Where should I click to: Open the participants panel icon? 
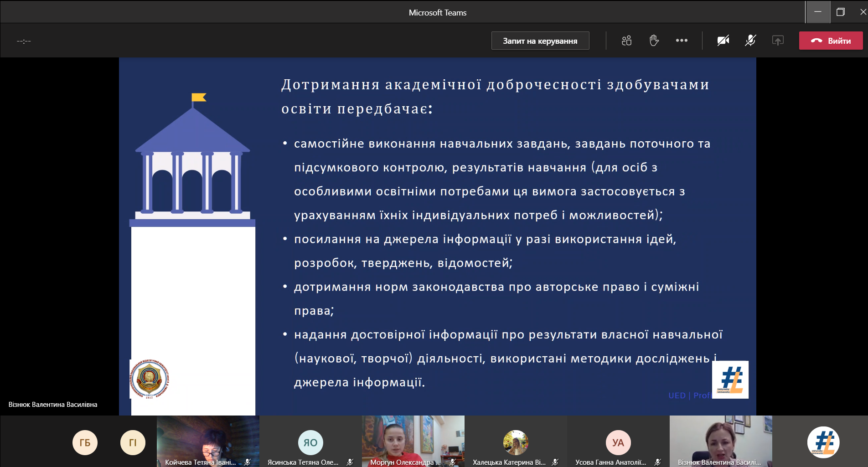coord(627,41)
